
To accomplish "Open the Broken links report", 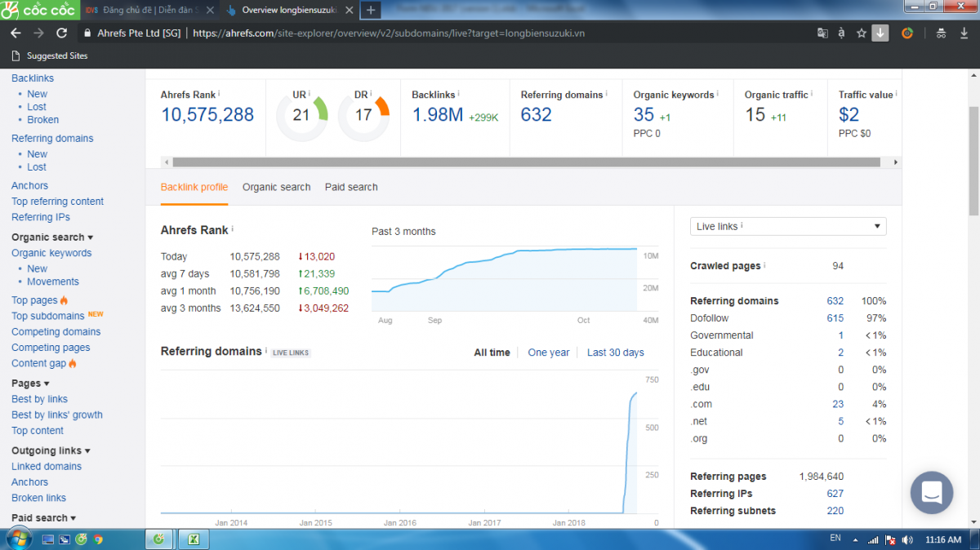I will [38, 498].
